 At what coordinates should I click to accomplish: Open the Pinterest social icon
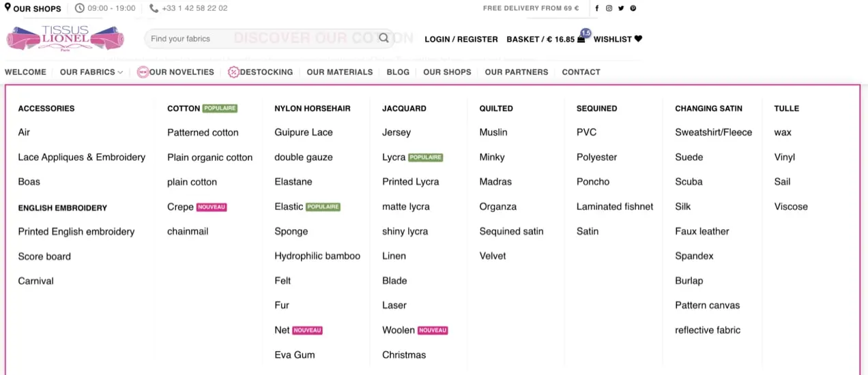coord(633,8)
